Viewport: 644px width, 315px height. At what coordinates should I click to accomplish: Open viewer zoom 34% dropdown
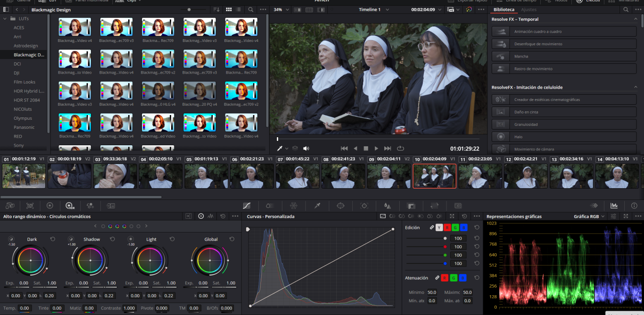tap(281, 9)
